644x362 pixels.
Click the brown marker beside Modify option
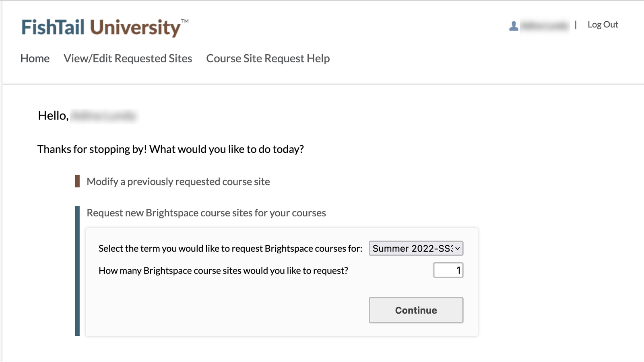point(77,181)
